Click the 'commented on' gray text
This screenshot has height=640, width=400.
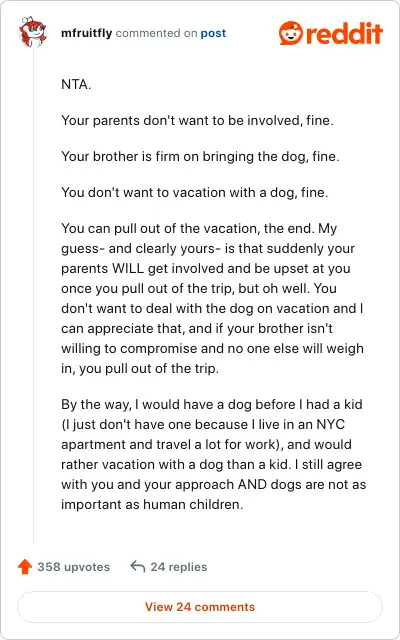[156, 33]
